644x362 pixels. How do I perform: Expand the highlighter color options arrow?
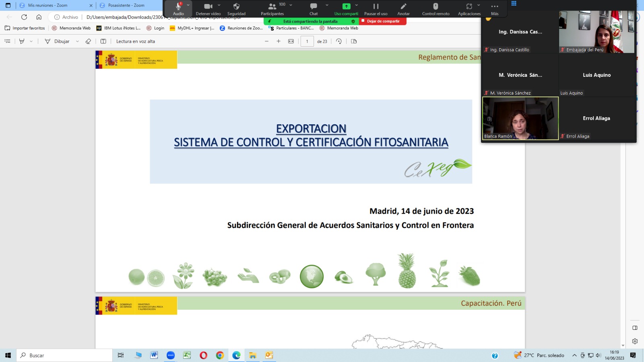pos(31,41)
